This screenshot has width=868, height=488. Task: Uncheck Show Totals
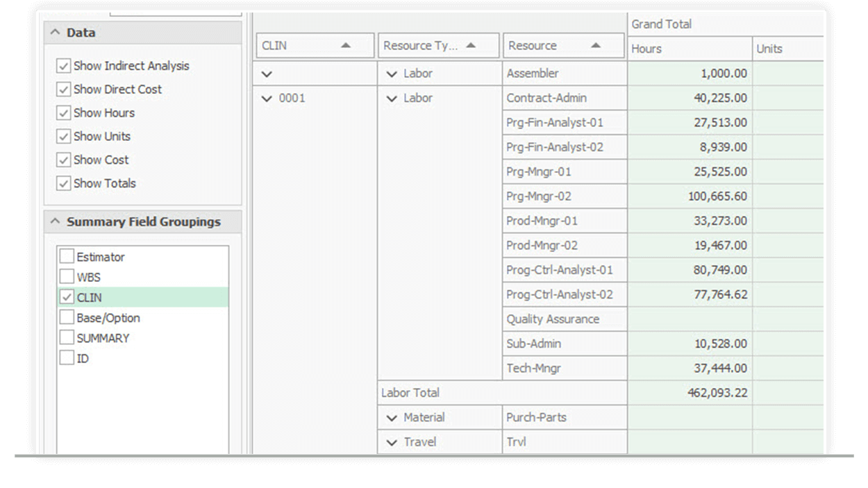(63, 183)
